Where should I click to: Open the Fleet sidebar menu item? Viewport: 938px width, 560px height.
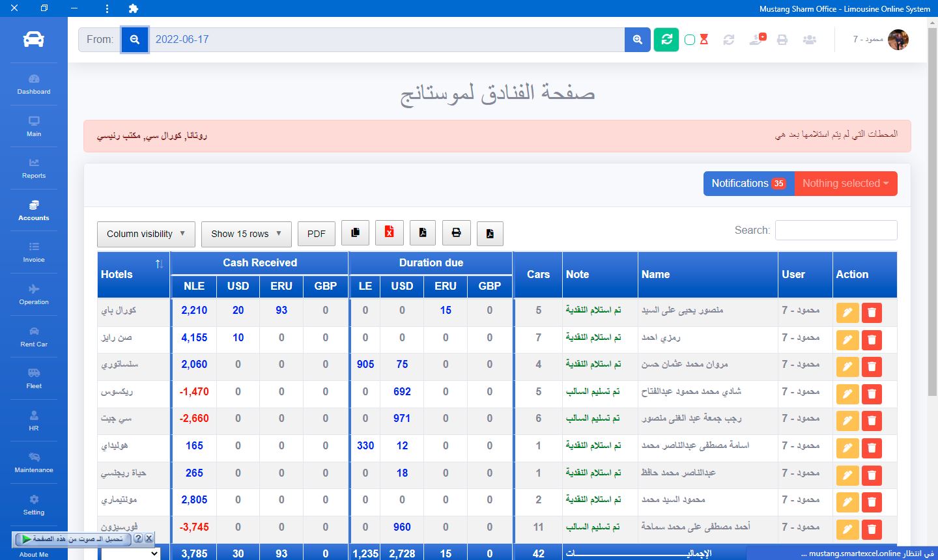[x=34, y=378]
